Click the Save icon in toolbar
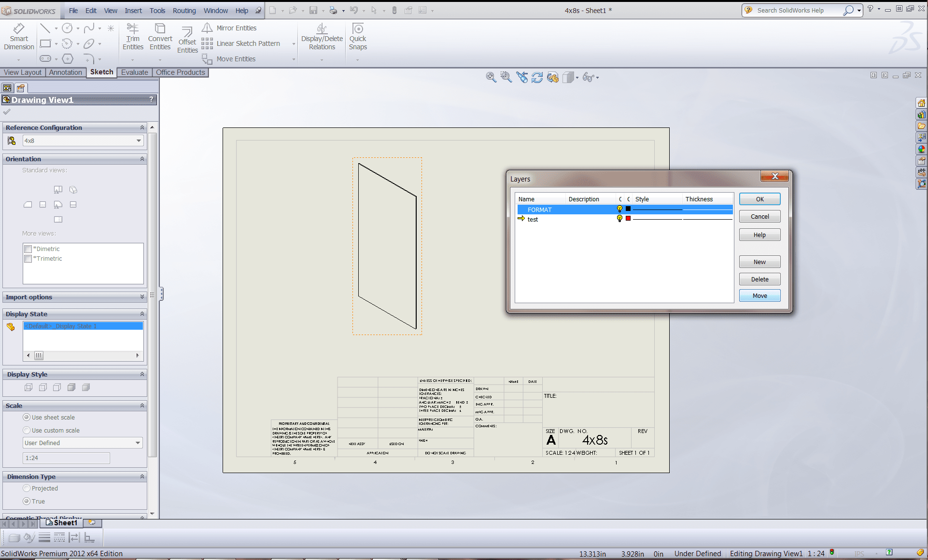928x560 pixels. pyautogui.click(x=313, y=10)
